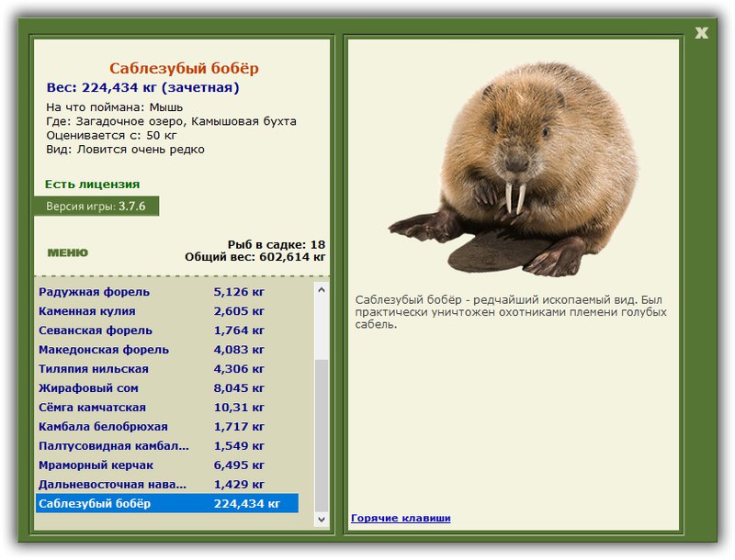
Task: Click the weight 6,495 кг value
Action: point(239,465)
